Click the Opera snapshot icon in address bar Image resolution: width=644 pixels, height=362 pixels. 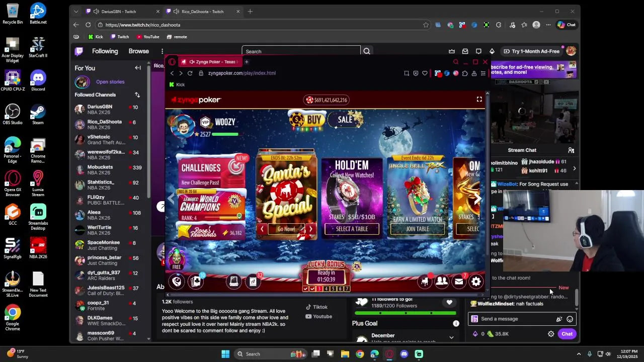tap(407, 73)
